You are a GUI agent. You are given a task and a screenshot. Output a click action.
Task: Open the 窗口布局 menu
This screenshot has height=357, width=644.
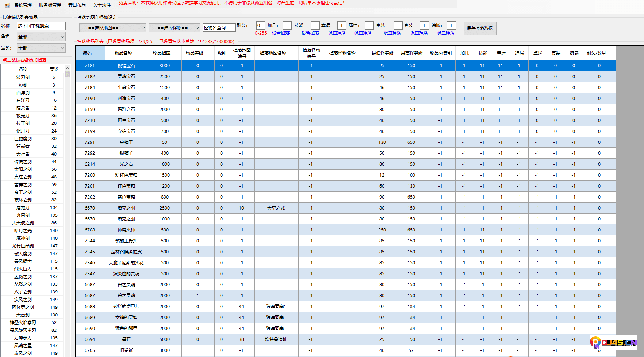coord(77,5)
